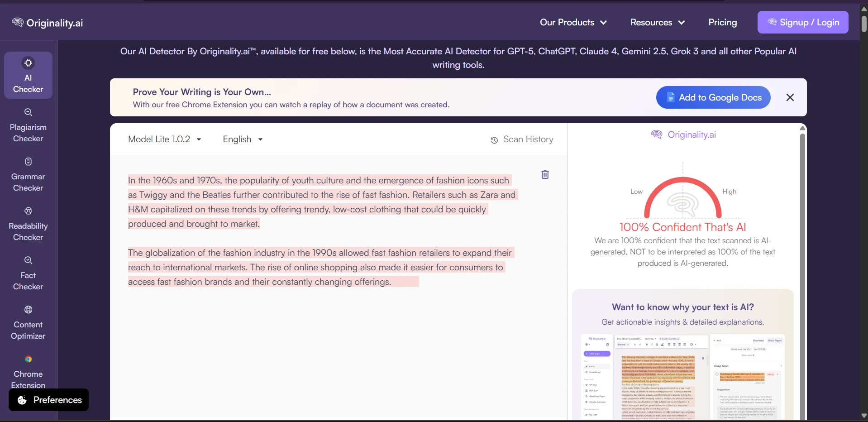Open the Model Lite 1.0.2 selector
Image resolution: width=868 pixels, height=422 pixels.
point(164,139)
